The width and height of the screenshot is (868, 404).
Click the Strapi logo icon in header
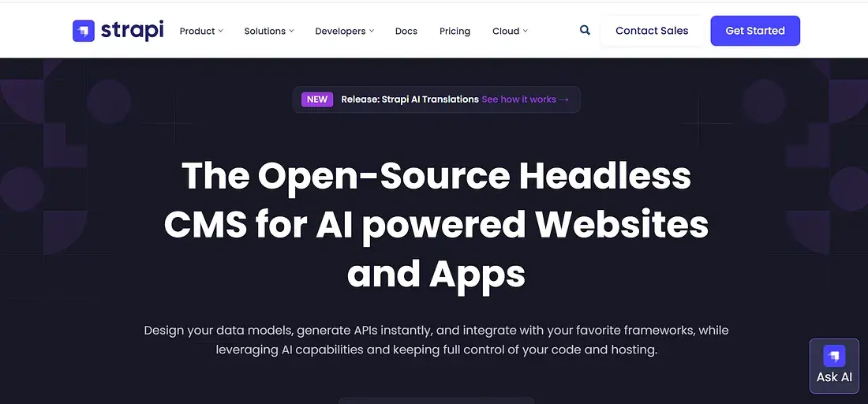(x=84, y=31)
